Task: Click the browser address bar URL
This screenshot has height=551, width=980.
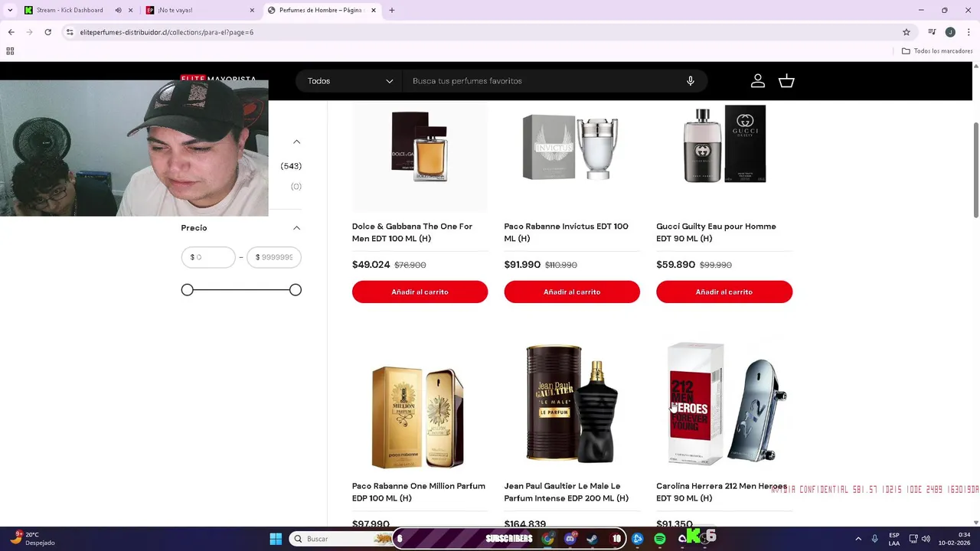Action: click(166, 32)
